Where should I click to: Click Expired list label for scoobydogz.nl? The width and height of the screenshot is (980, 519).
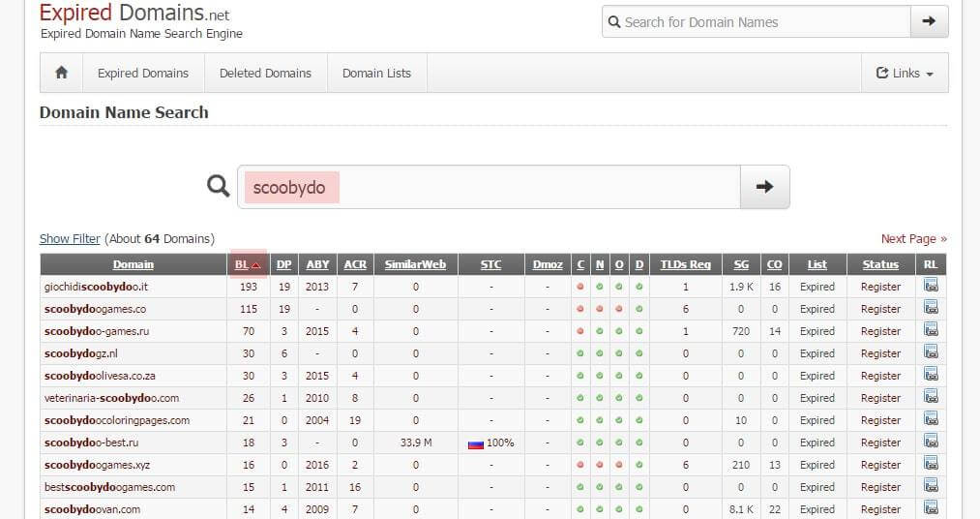coord(817,353)
